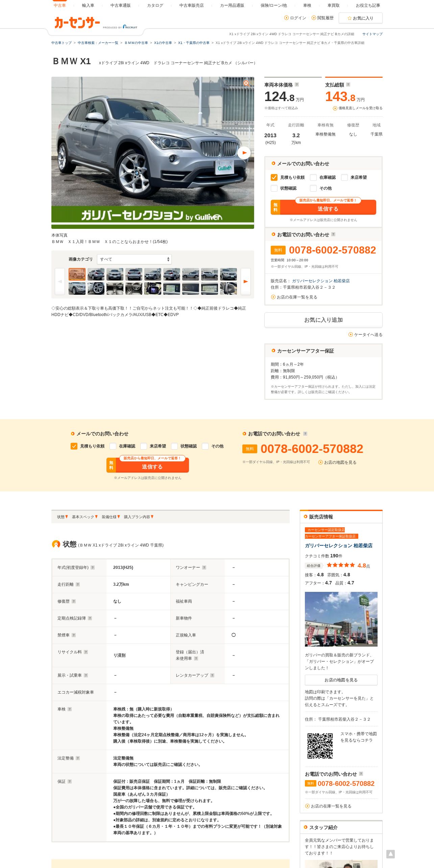Click sidebar 送信する button

point(323,208)
